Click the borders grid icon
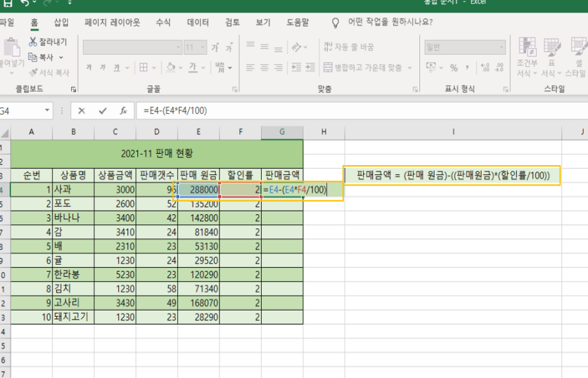Image resolution: width=588 pixels, height=378 pixels. point(143,67)
